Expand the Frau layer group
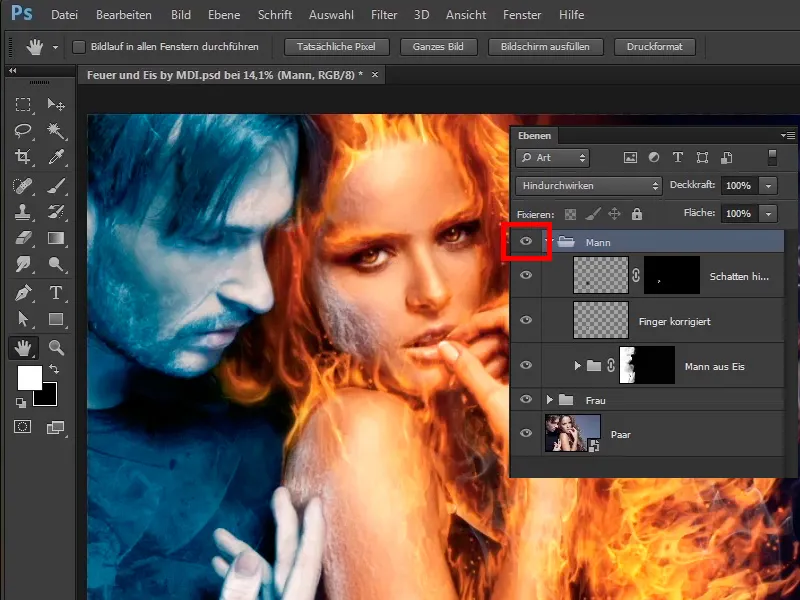This screenshot has width=800, height=600. 549,399
